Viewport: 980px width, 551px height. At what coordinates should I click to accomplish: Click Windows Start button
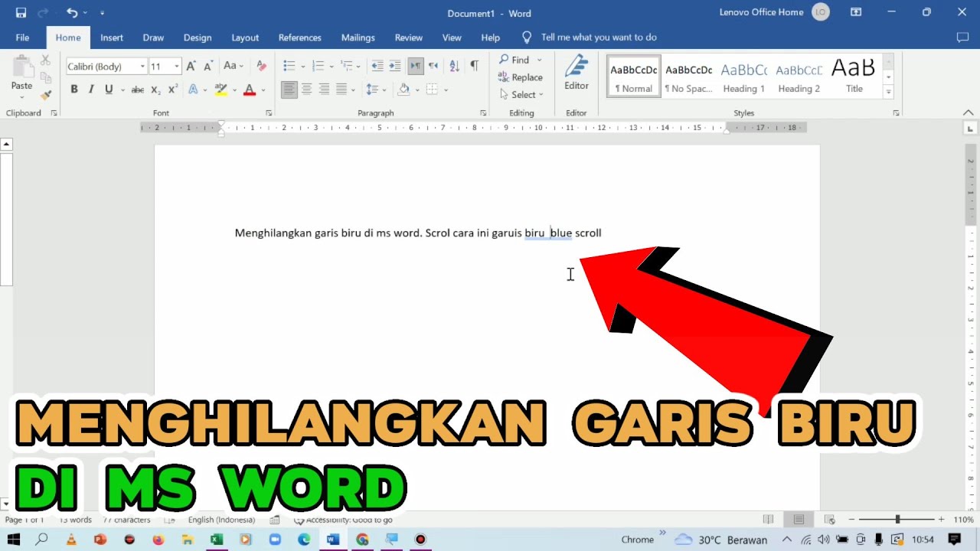13,540
